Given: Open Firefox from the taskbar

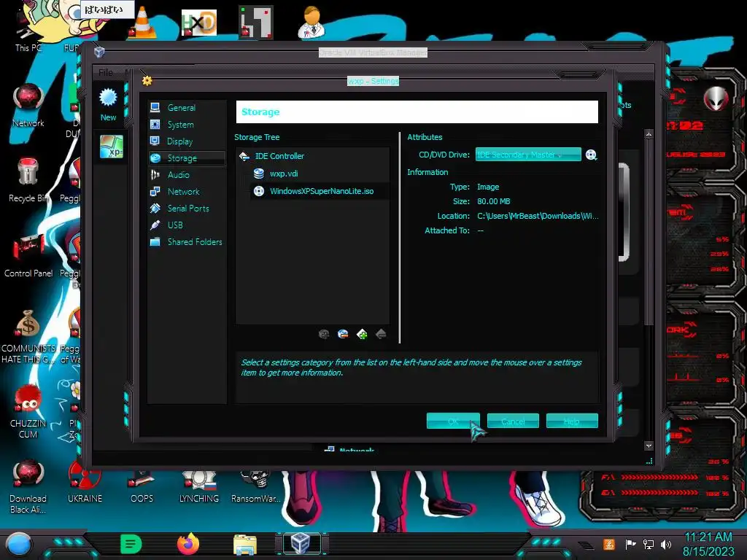Looking at the screenshot, I should (x=188, y=544).
